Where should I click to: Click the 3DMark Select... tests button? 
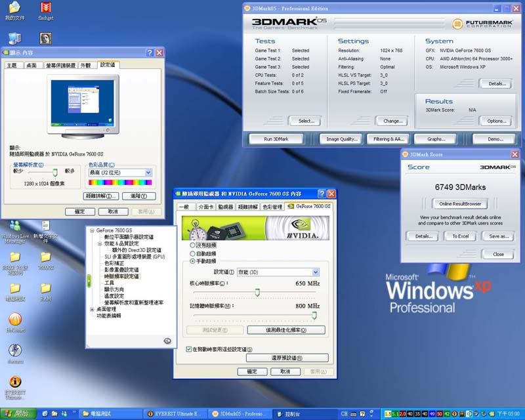tap(306, 121)
